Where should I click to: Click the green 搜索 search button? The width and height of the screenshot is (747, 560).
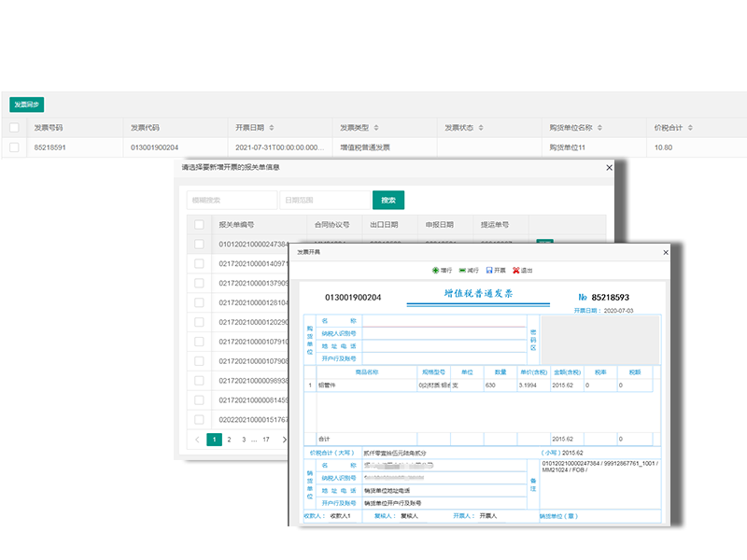pyautogui.click(x=388, y=200)
